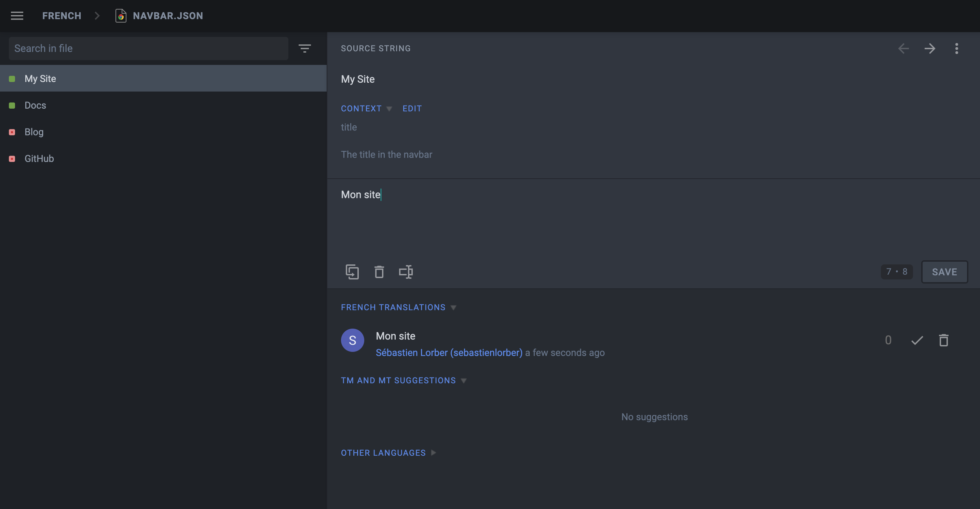Toggle the CONTEXT filter dropdown

pos(389,108)
